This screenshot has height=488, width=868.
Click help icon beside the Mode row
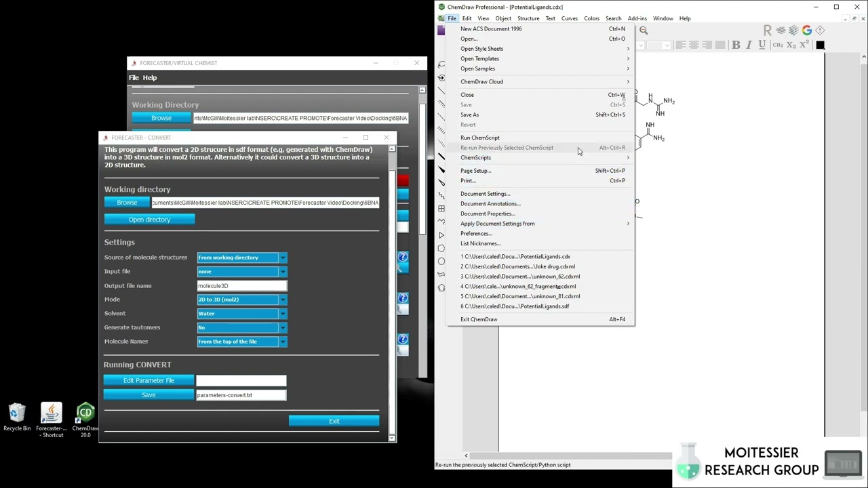click(403, 298)
